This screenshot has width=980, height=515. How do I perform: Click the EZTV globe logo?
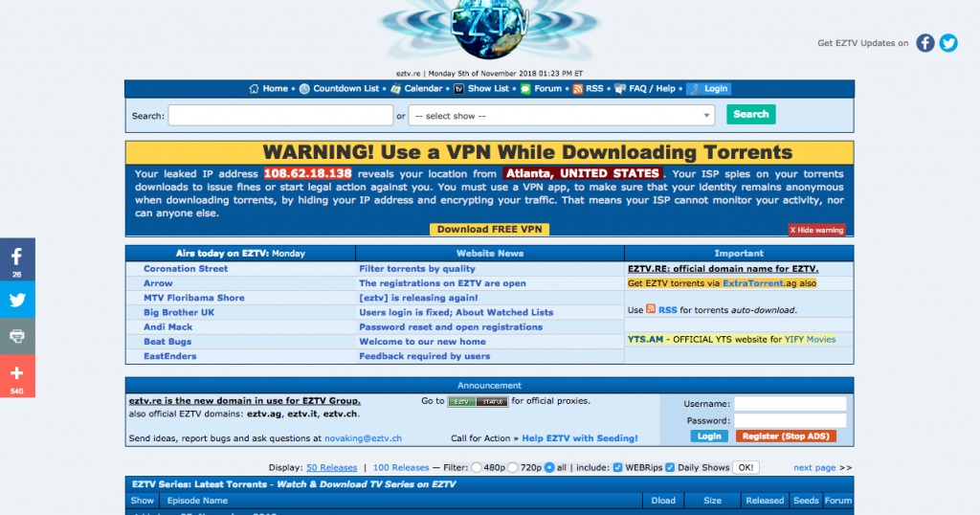490,28
